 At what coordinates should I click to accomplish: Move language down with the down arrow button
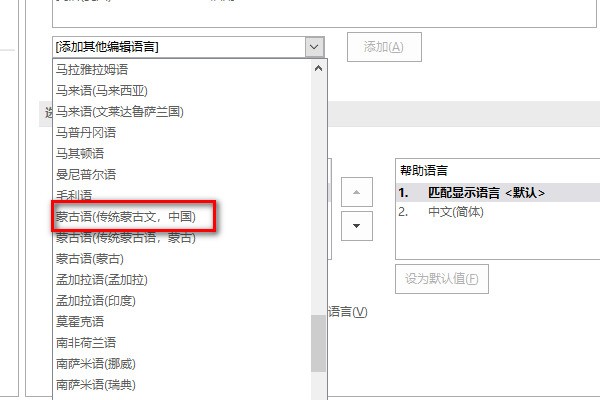pos(357,226)
